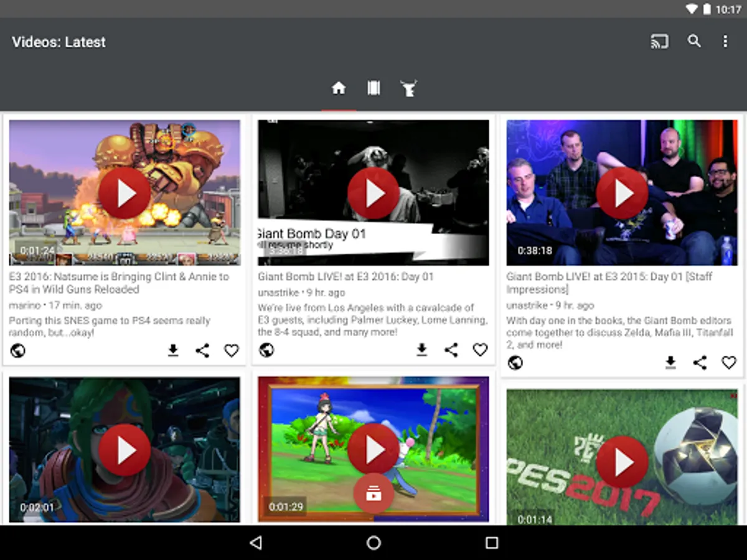Share the E3 2015 Staff Impressions video
The image size is (747, 560).
[700, 363]
